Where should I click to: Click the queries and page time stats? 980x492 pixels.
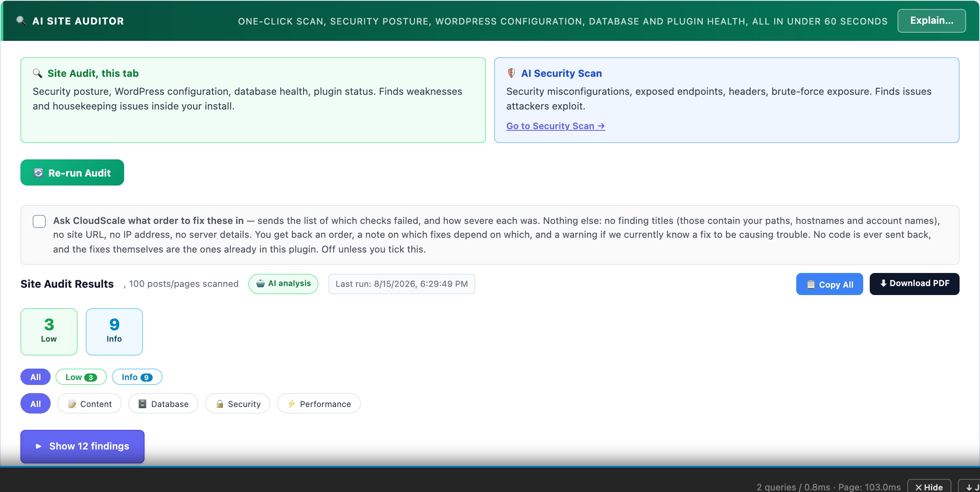(x=829, y=487)
